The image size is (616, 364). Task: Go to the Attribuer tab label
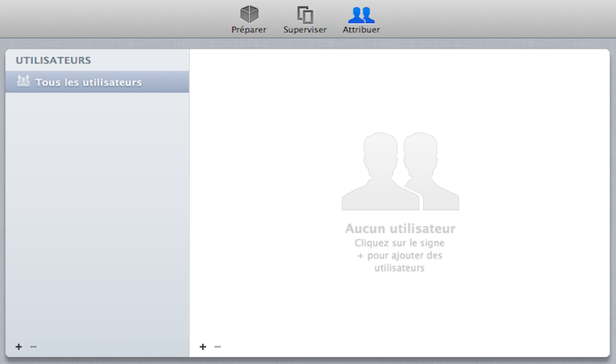pyautogui.click(x=361, y=30)
